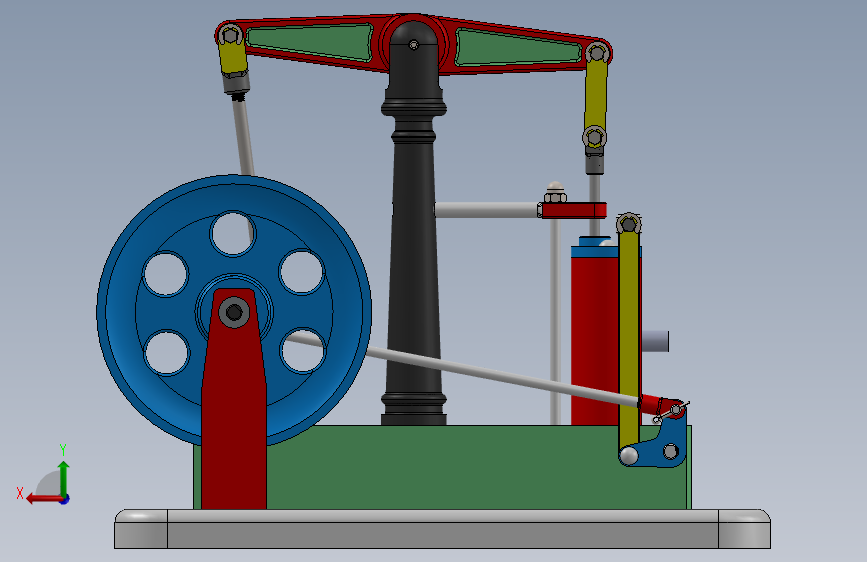The height and width of the screenshot is (562, 867).
Task: Click the Y label on the triad
Action: point(63,450)
